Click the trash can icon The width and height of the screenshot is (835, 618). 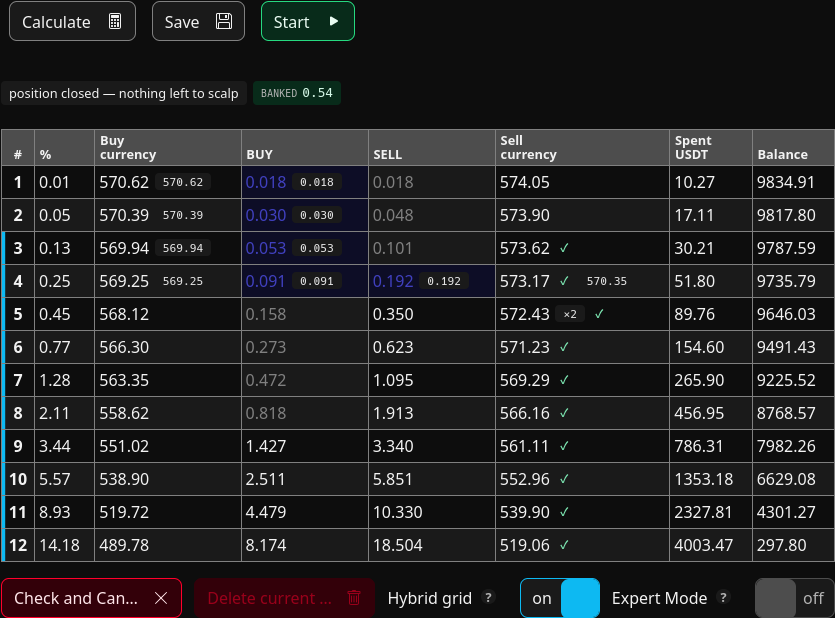click(x=354, y=598)
